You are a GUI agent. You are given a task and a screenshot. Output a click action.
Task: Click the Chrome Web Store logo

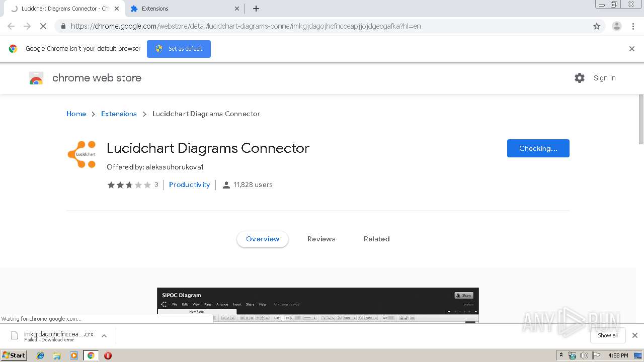pos(36,78)
